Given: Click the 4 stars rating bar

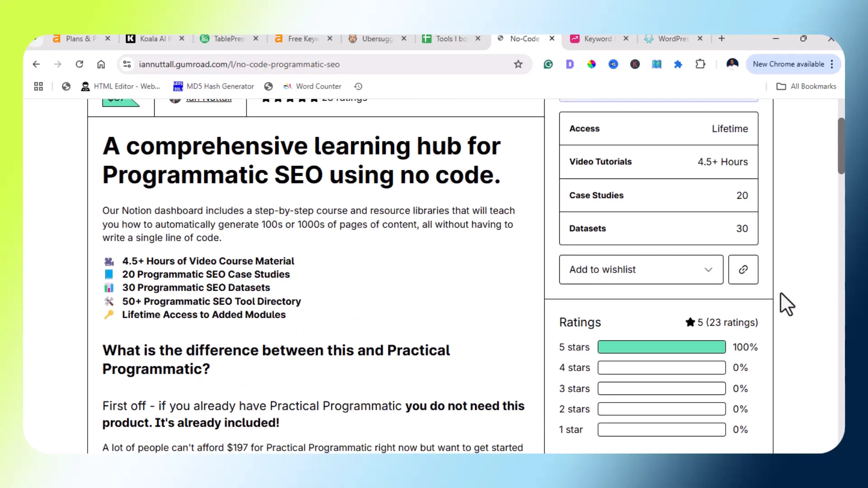Looking at the screenshot, I should coord(661,368).
